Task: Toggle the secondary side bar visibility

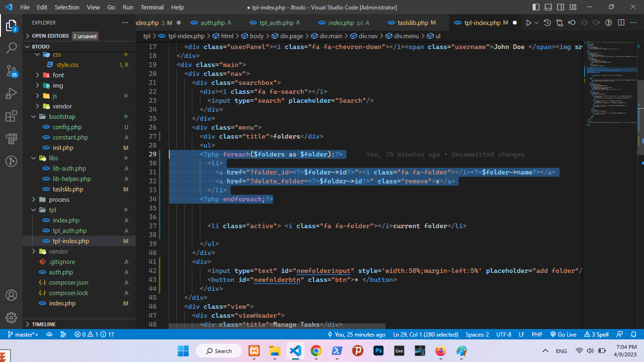Action: tap(561, 7)
